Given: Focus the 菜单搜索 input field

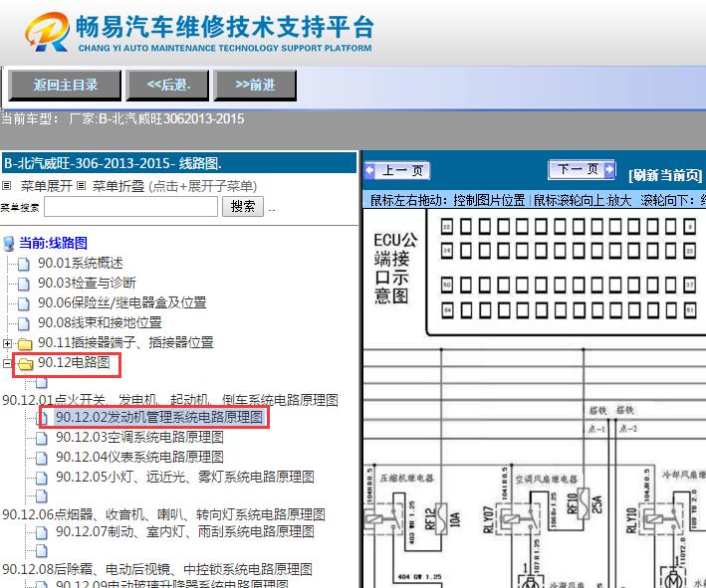Looking at the screenshot, I should pos(131,207).
